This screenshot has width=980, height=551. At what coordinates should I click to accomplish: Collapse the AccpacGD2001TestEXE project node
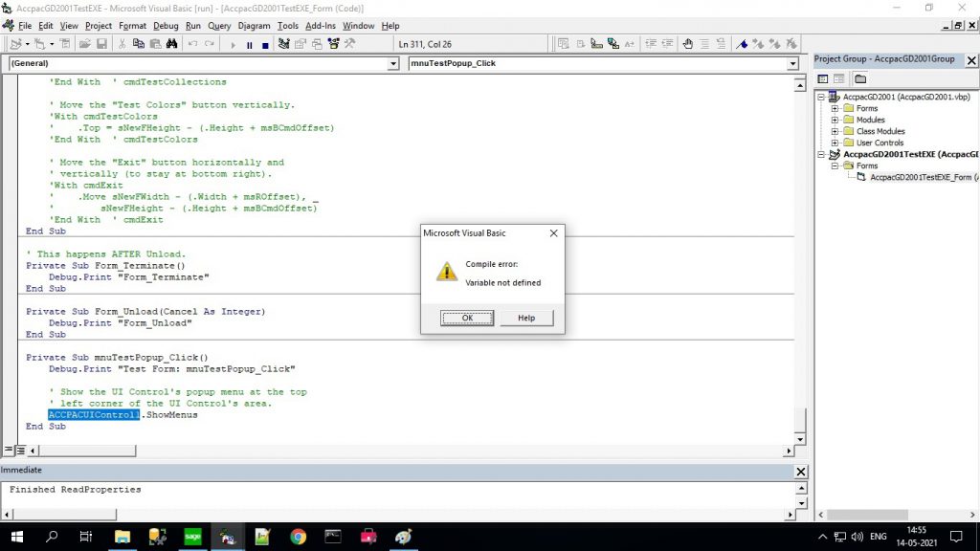[821, 154]
